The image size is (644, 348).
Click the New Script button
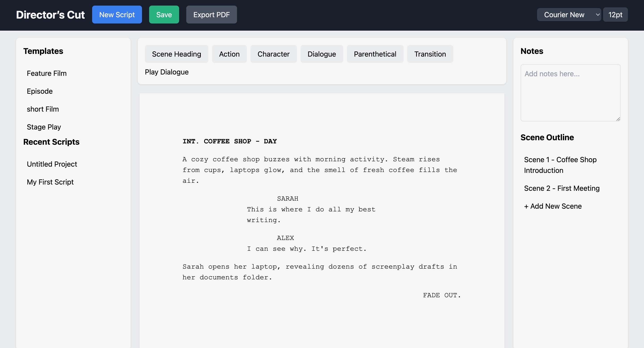pos(117,15)
